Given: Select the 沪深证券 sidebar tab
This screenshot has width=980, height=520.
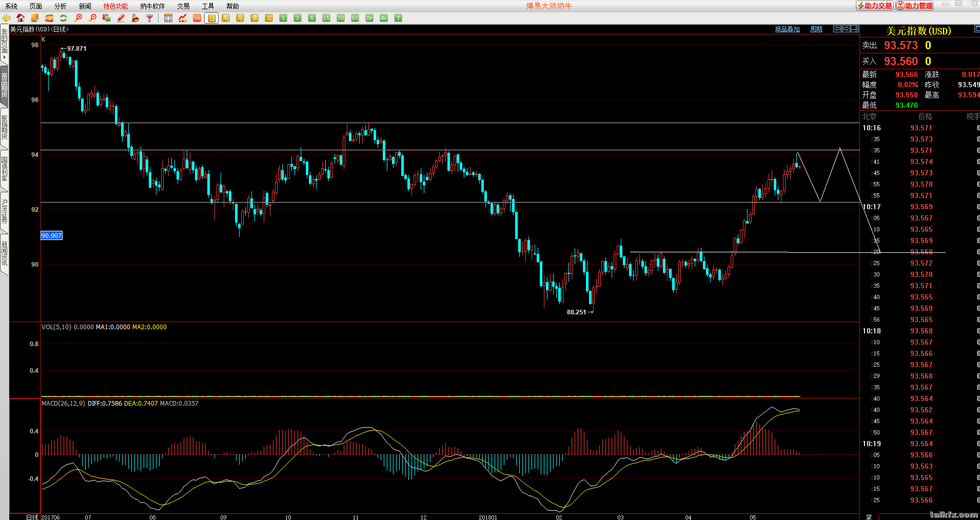Looking at the screenshot, I should click(4, 212).
